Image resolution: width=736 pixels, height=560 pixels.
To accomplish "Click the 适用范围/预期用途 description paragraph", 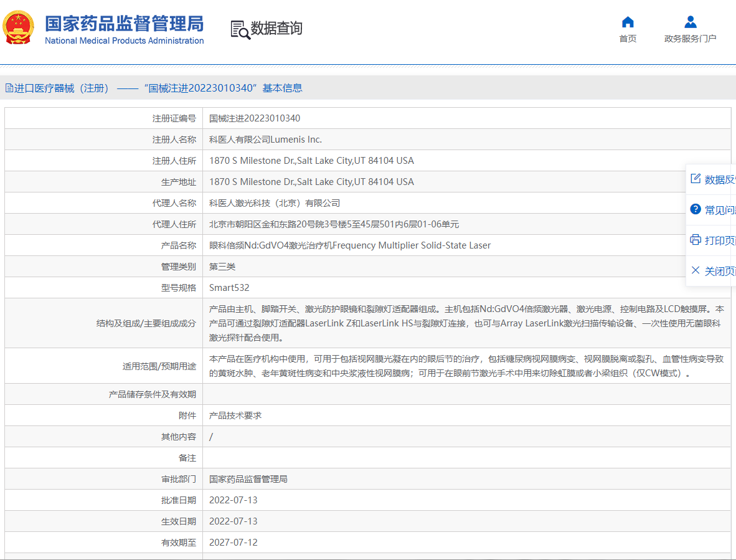I will point(466,366).
